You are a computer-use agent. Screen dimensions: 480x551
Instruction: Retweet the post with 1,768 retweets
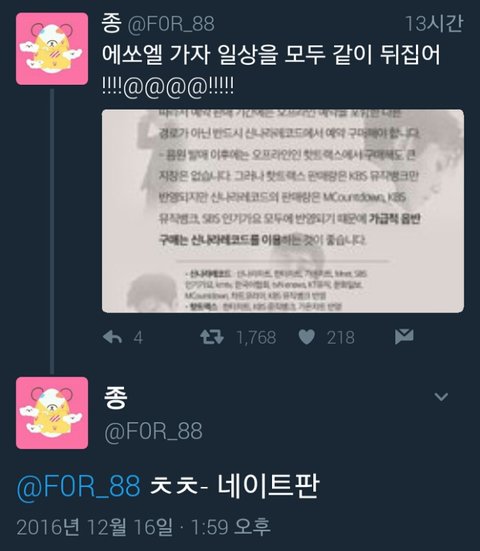212,337
